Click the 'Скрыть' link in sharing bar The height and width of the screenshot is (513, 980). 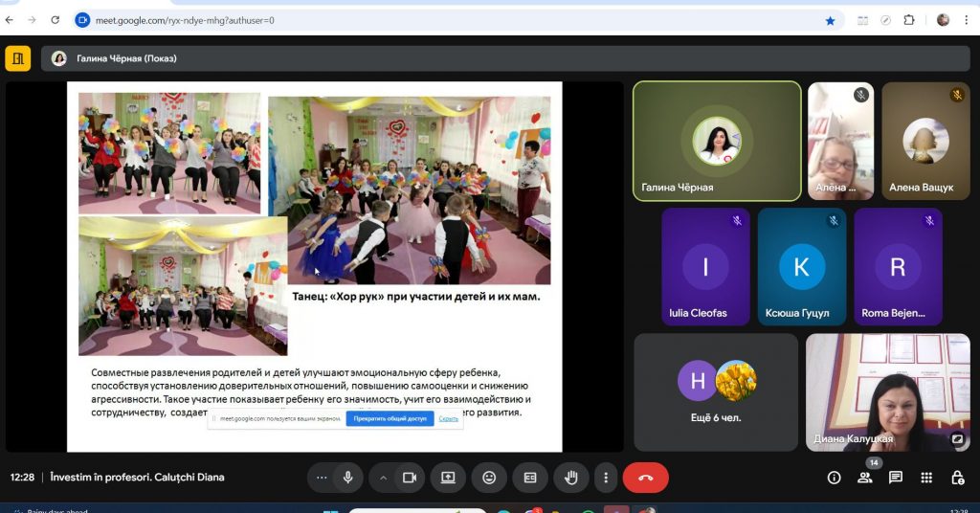pos(448,418)
